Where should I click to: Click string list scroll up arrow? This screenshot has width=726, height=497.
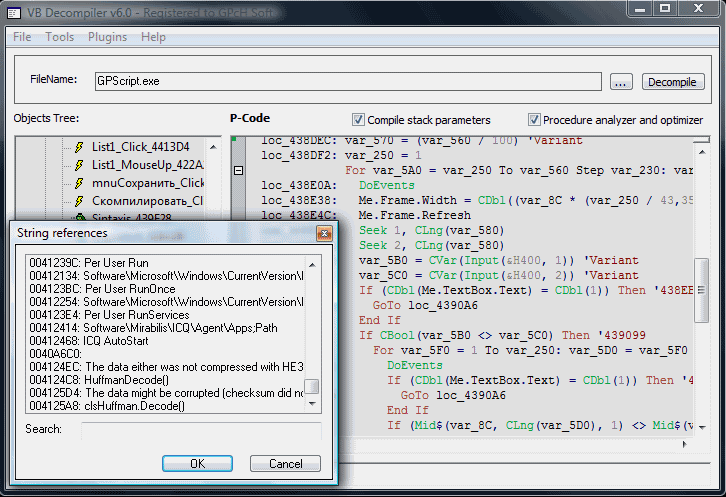pyautogui.click(x=313, y=264)
